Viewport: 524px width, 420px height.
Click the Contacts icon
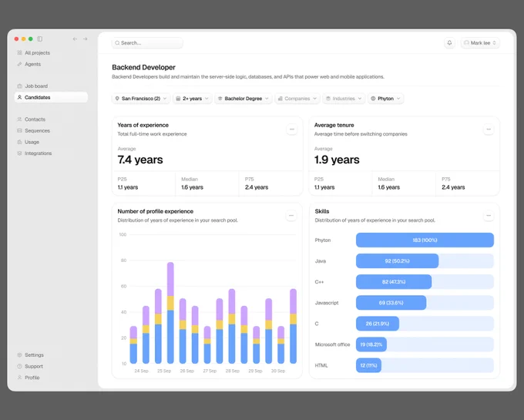point(19,119)
